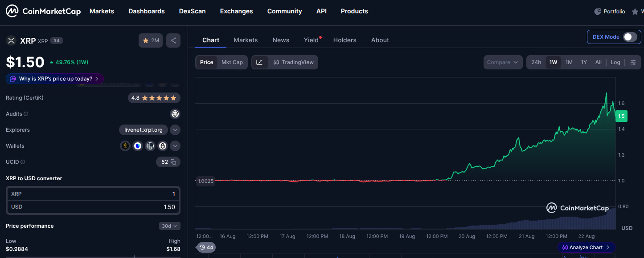Switch to the Yield tab
This screenshot has width=644, height=258.
(x=312, y=40)
